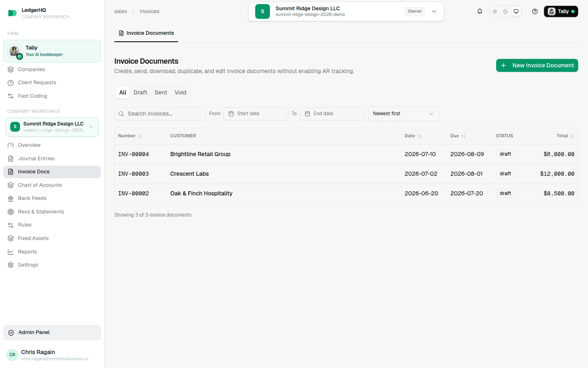
Task: Open Chris Ragain user profile
Action: [52, 355]
